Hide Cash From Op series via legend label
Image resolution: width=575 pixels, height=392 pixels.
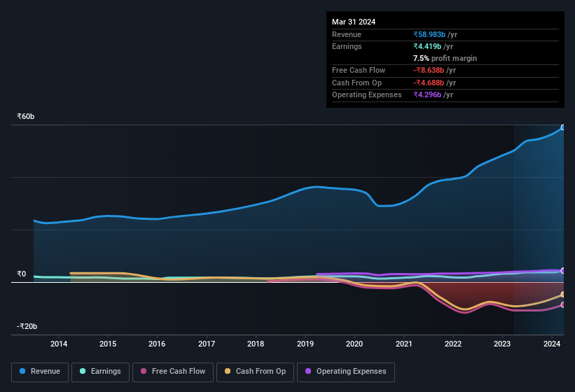pos(261,372)
